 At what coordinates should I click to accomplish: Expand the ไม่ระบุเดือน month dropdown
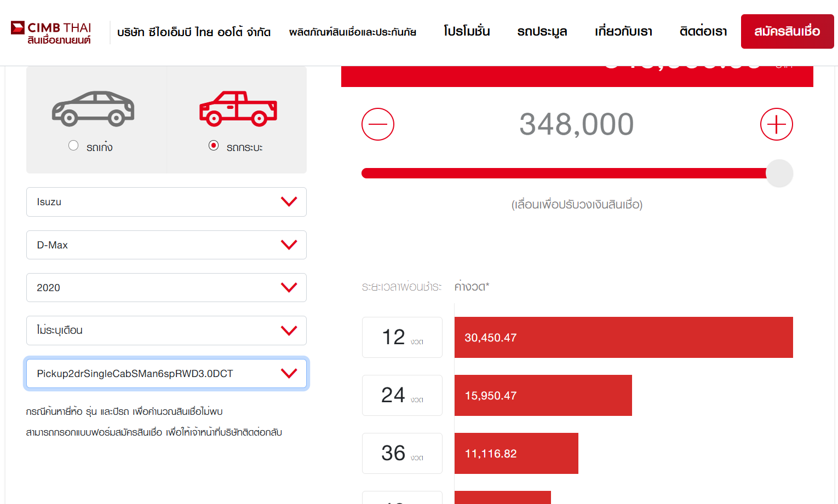point(166,331)
